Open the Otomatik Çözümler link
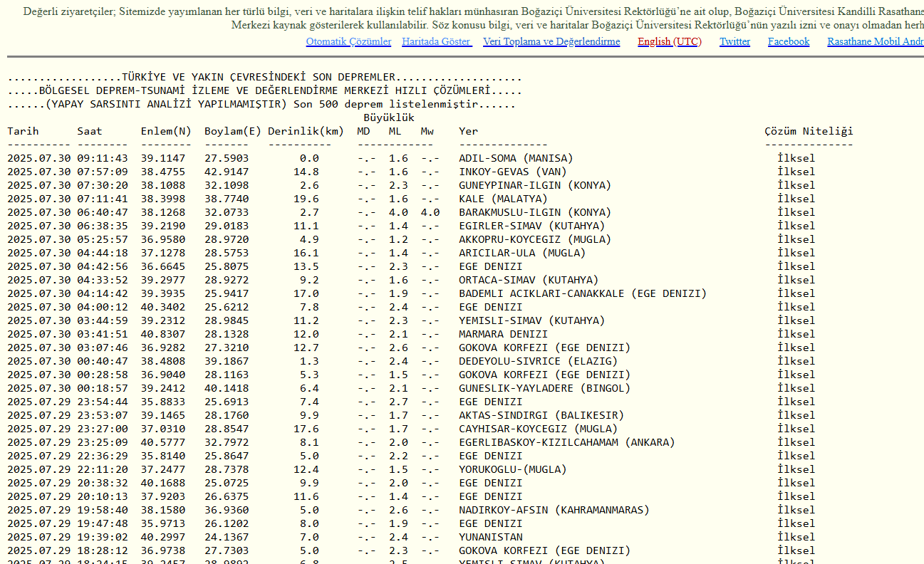The image size is (924, 564). (348, 41)
